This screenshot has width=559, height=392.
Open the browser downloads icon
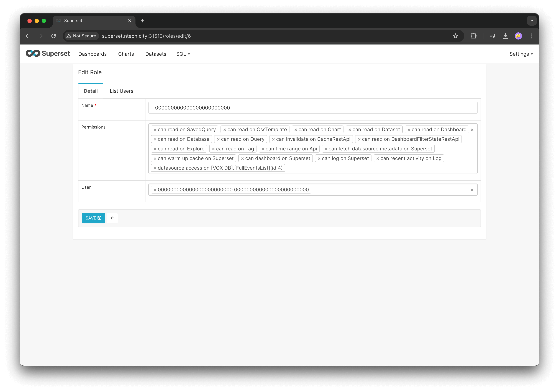coord(506,36)
